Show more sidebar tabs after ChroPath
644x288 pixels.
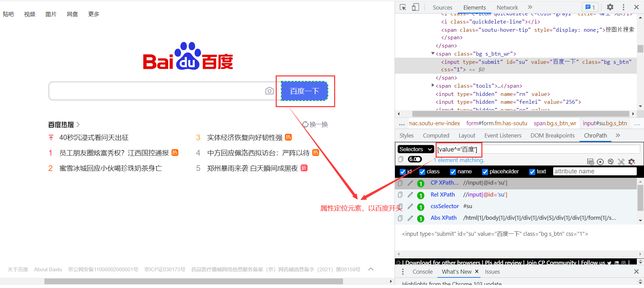point(618,135)
